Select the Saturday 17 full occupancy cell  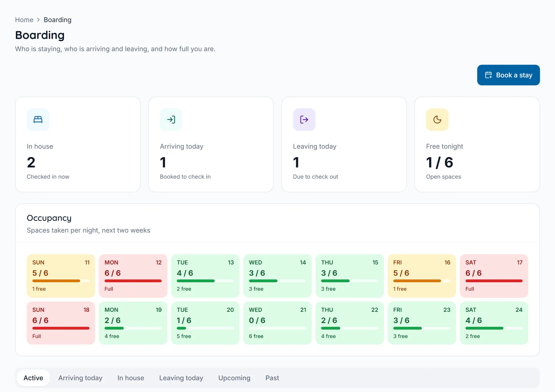click(x=494, y=276)
